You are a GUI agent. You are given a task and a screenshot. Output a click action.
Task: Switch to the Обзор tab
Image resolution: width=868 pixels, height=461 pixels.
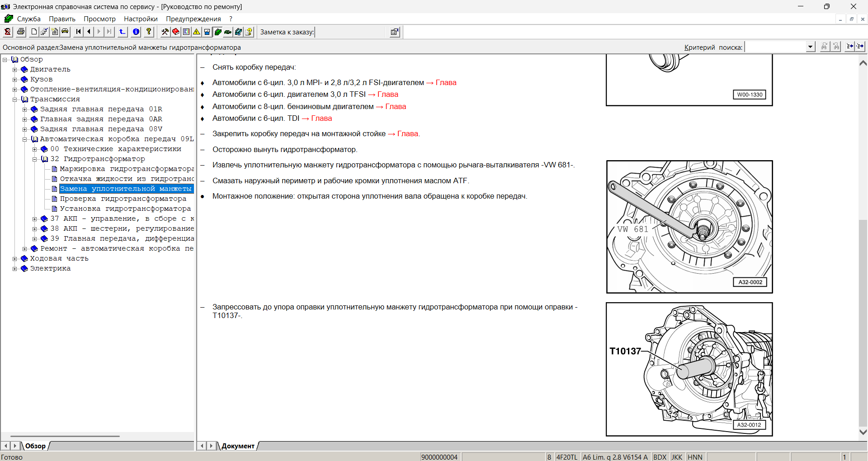point(35,446)
